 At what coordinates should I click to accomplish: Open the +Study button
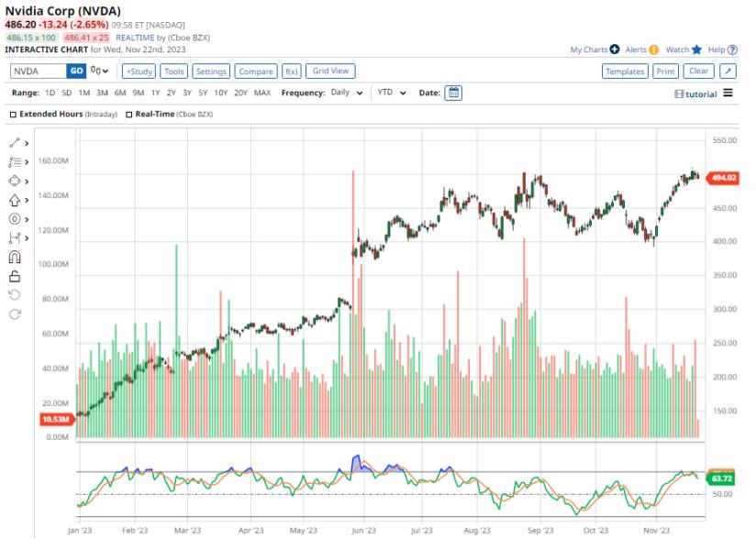pos(139,71)
